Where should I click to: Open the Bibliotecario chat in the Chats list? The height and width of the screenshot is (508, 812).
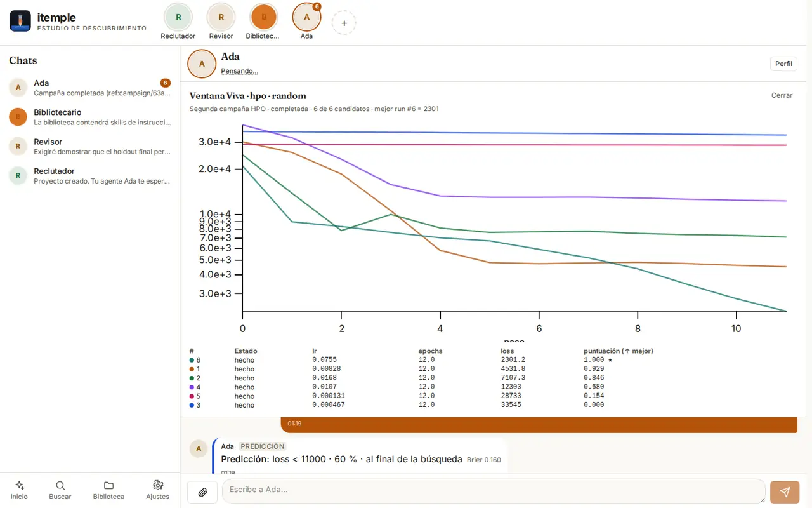coord(89,117)
